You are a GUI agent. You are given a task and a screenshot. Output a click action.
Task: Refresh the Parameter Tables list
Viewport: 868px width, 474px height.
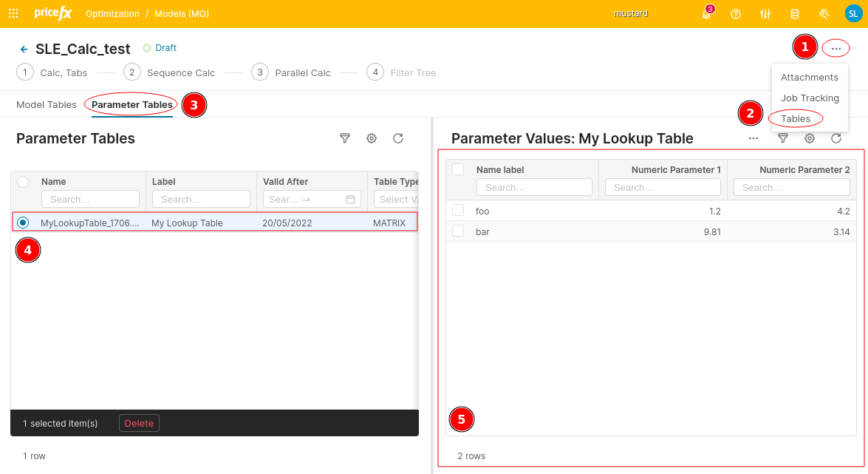pos(397,138)
